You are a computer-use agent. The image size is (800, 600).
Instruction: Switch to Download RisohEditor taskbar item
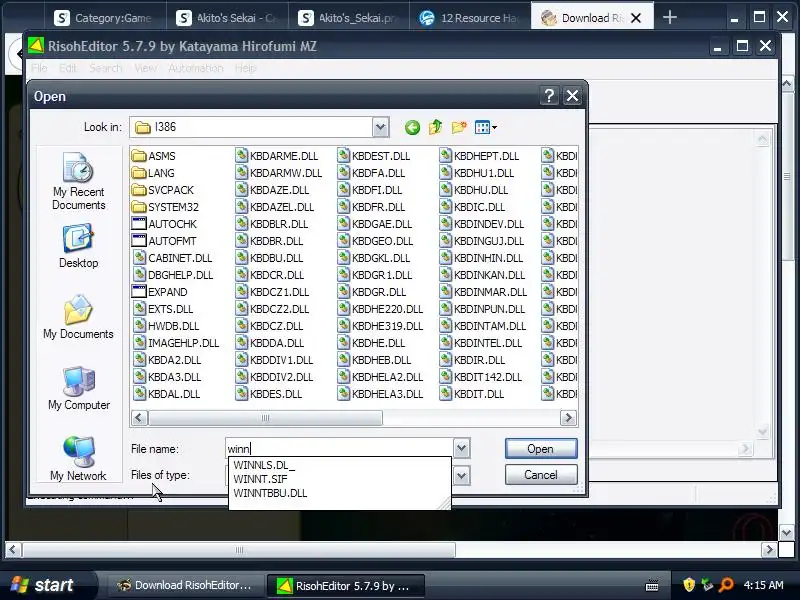pyautogui.click(x=184, y=585)
